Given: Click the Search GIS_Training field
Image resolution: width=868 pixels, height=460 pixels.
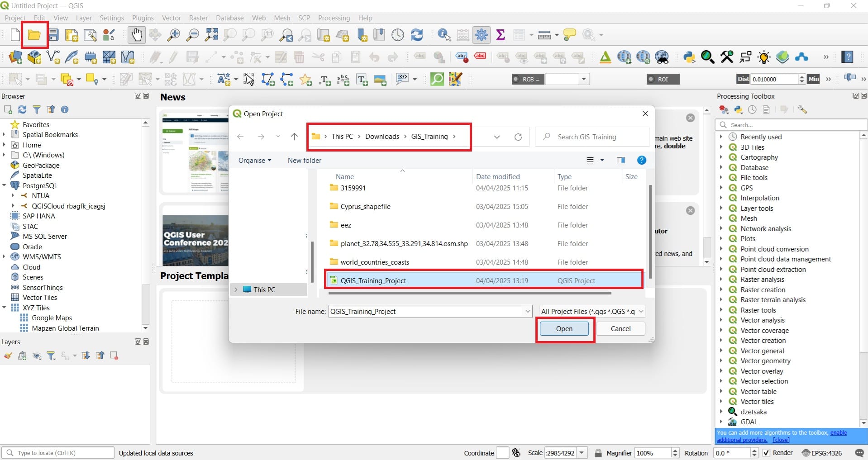Looking at the screenshot, I should tap(592, 137).
